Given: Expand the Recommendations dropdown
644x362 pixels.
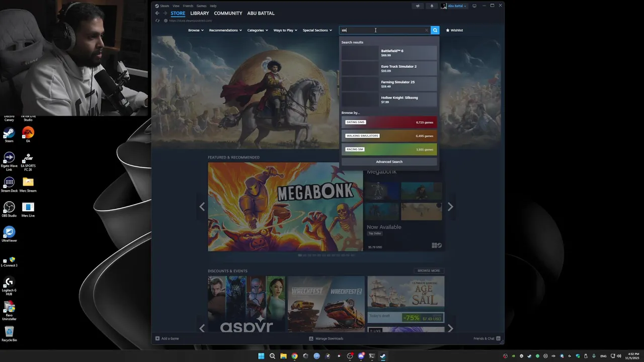Looking at the screenshot, I should 225,30.
